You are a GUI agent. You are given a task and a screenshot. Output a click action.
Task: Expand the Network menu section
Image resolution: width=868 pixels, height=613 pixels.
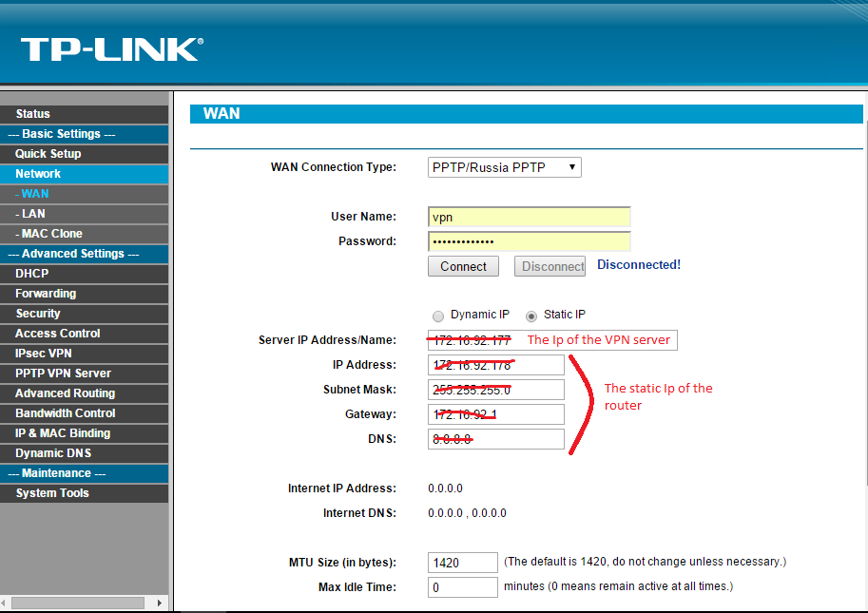pyautogui.click(x=38, y=174)
